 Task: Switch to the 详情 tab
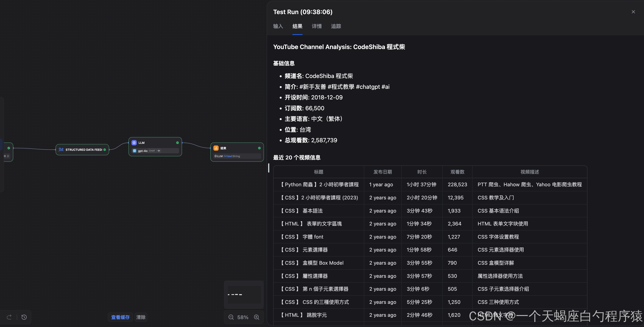click(317, 26)
